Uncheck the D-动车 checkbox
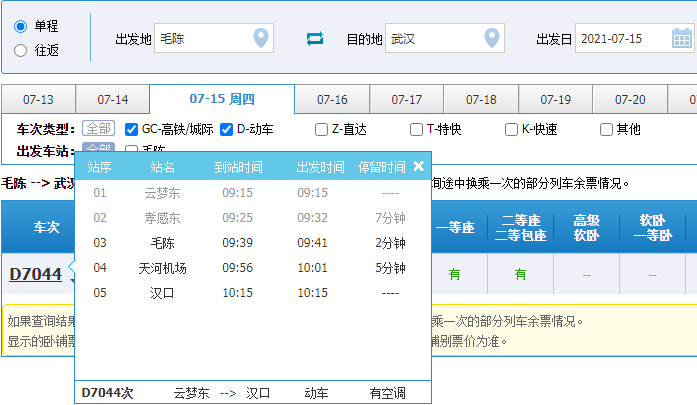Viewport: 697px width, 405px height. (226, 129)
